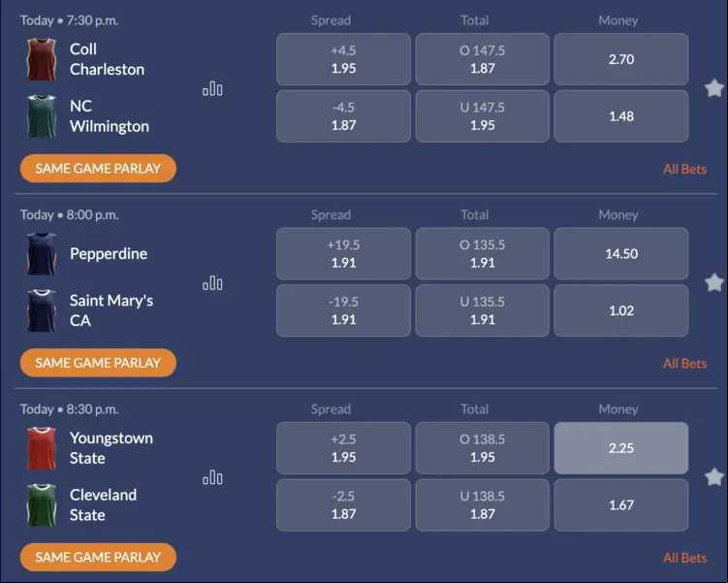
Task: Select Over 135.5 total bet
Action: pos(483,253)
